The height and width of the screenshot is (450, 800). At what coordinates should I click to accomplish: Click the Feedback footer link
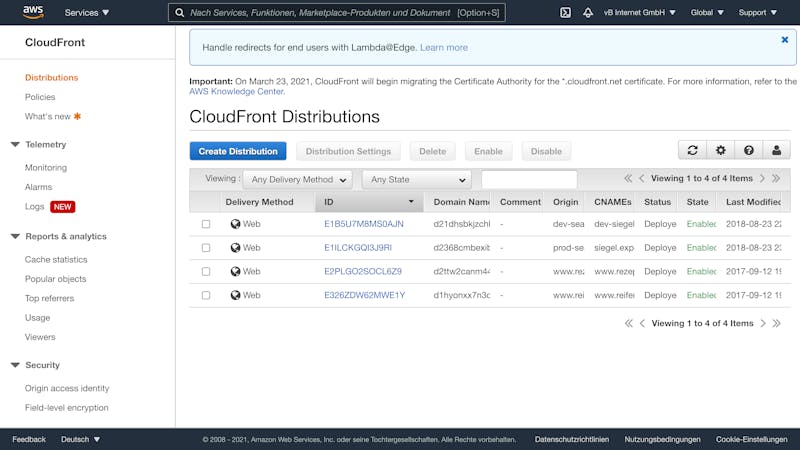coord(29,439)
